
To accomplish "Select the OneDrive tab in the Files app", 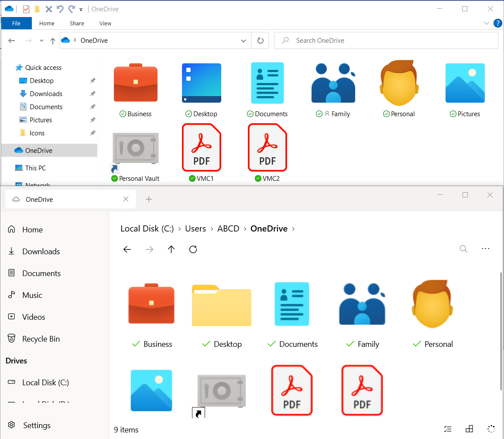I will point(65,199).
